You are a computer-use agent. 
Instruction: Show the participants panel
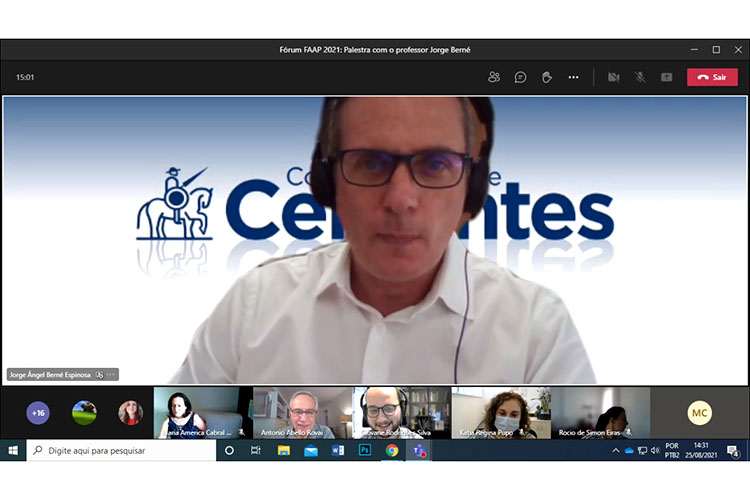tap(494, 77)
